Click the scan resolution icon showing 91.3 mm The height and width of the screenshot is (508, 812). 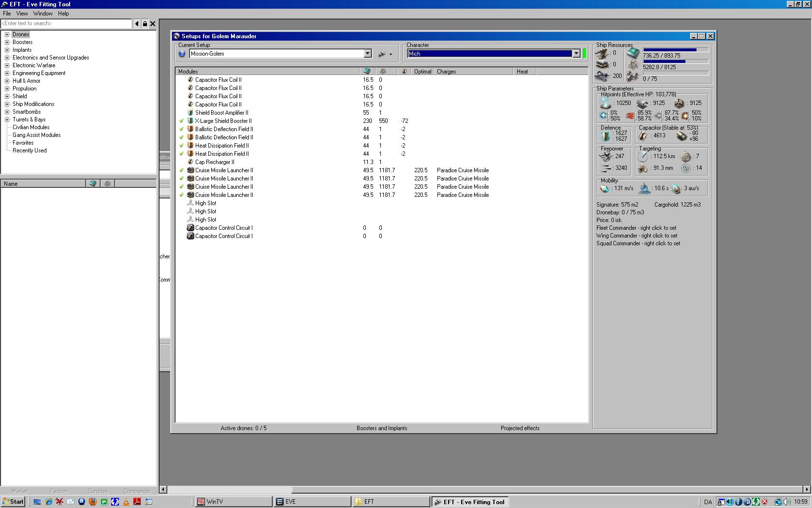[x=642, y=168]
